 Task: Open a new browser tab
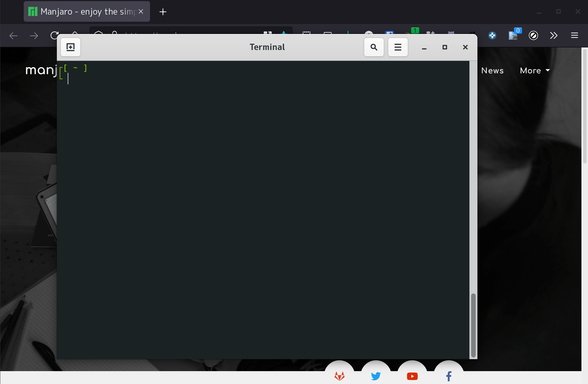coord(163,12)
